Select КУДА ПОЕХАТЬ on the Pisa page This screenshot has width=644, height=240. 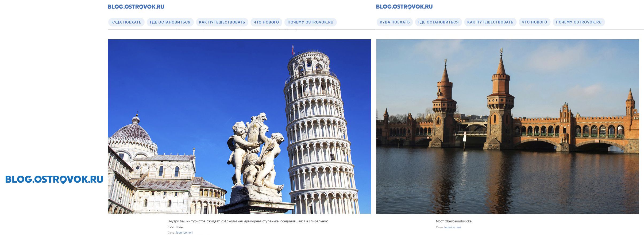(126, 22)
